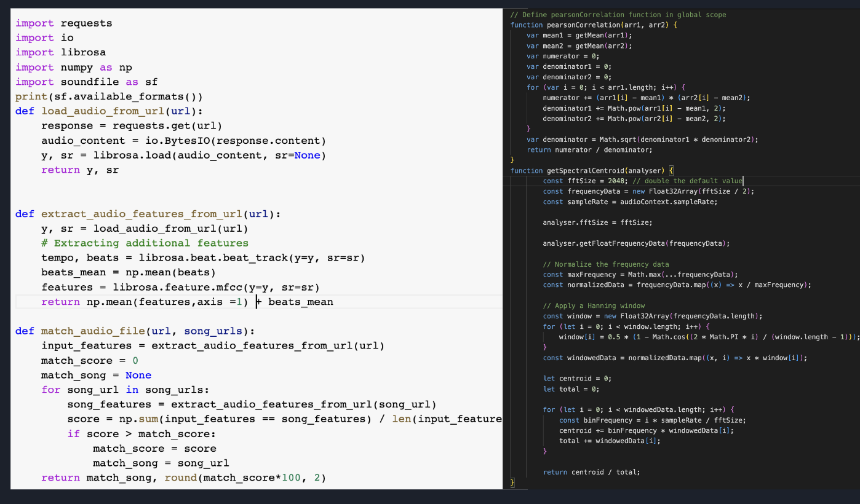Screen dimensions: 860x504
Task: Click the 'const fftSize = 2048;' line
Action: (643, 181)
